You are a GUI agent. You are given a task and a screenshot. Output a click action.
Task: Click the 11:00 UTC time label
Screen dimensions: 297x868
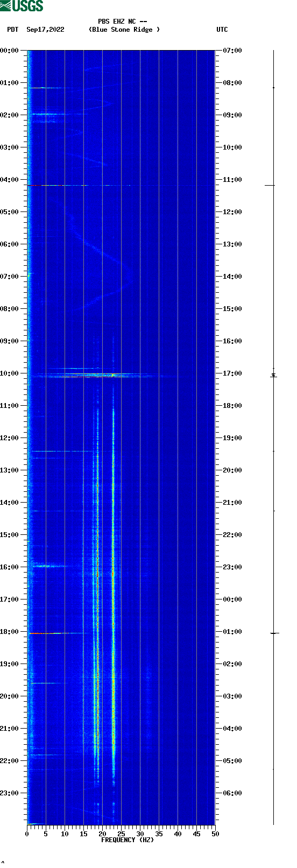pyautogui.click(x=232, y=180)
